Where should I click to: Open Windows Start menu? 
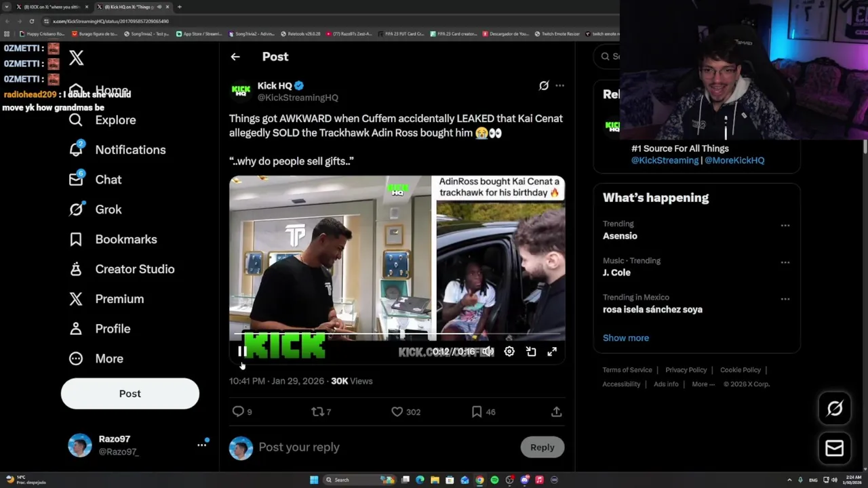click(313, 480)
